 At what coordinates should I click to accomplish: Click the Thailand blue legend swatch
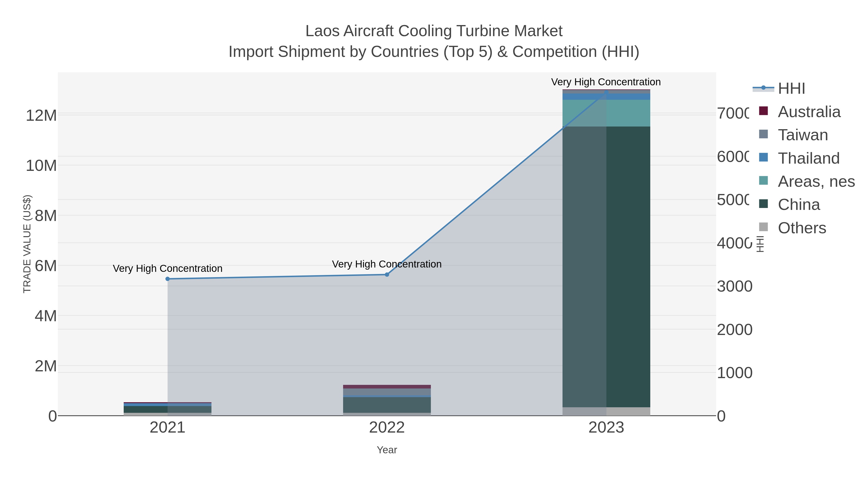763,157
